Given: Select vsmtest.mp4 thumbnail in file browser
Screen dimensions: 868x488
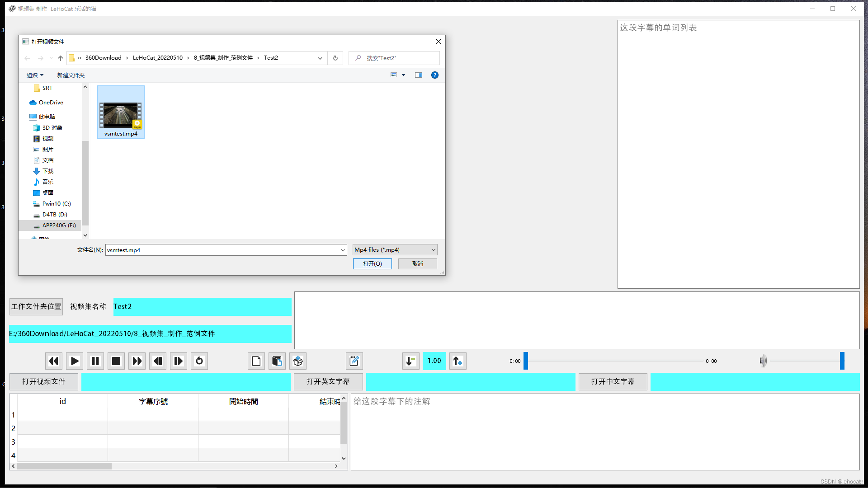Looking at the screenshot, I should click(x=120, y=112).
